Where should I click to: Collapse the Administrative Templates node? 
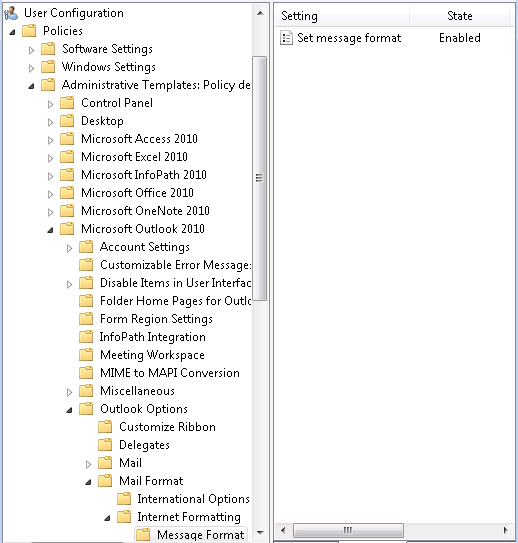click(x=31, y=86)
